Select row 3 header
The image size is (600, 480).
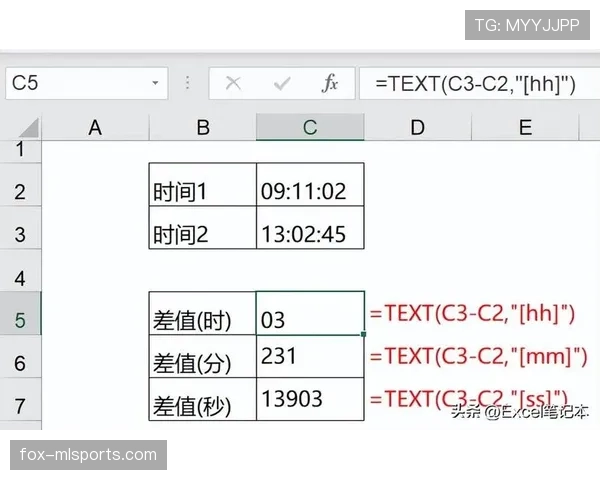(x=20, y=228)
